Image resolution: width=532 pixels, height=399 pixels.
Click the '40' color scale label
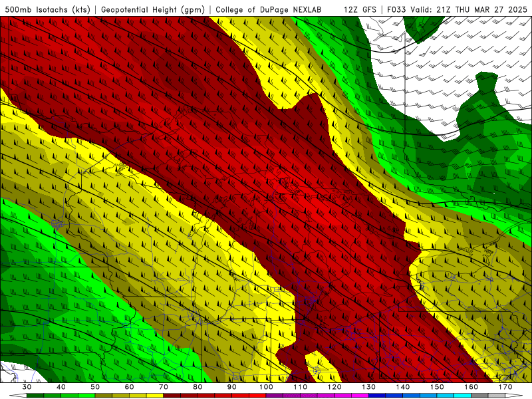click(61, 387)
